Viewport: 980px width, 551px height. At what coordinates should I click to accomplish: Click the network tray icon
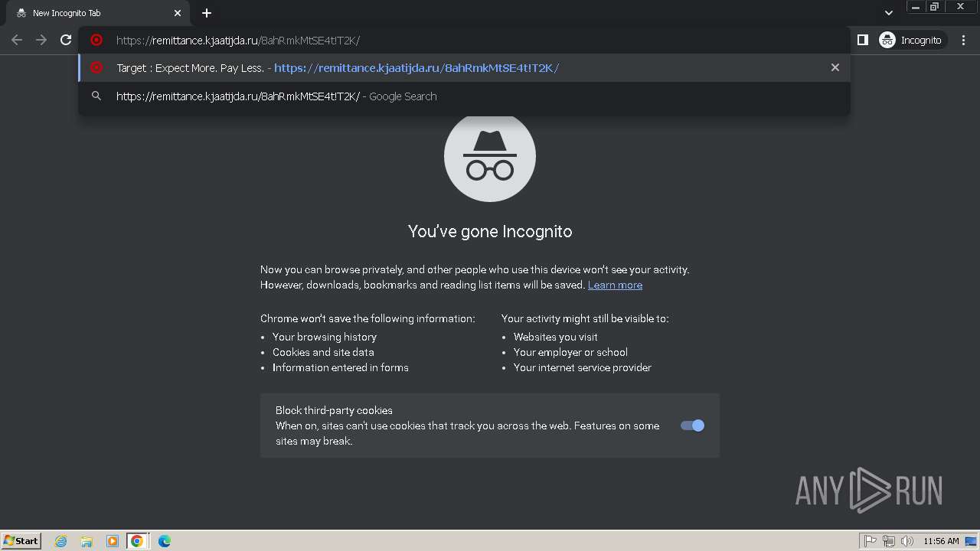pos(889,541)
